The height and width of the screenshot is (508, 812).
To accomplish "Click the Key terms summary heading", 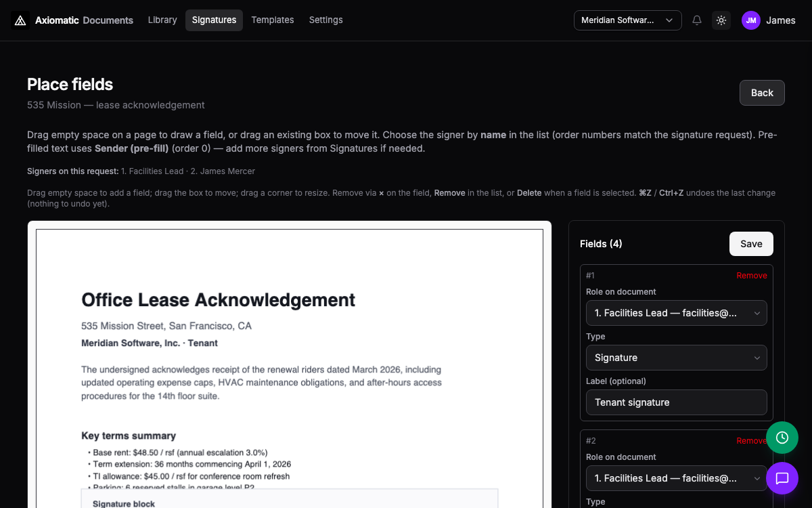I will point(129,436).
